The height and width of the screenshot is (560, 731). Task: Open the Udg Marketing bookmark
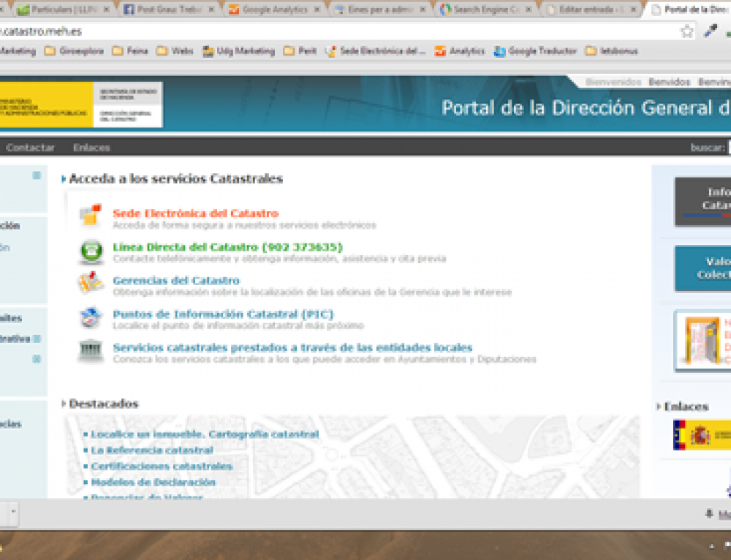tap(239, 51)
